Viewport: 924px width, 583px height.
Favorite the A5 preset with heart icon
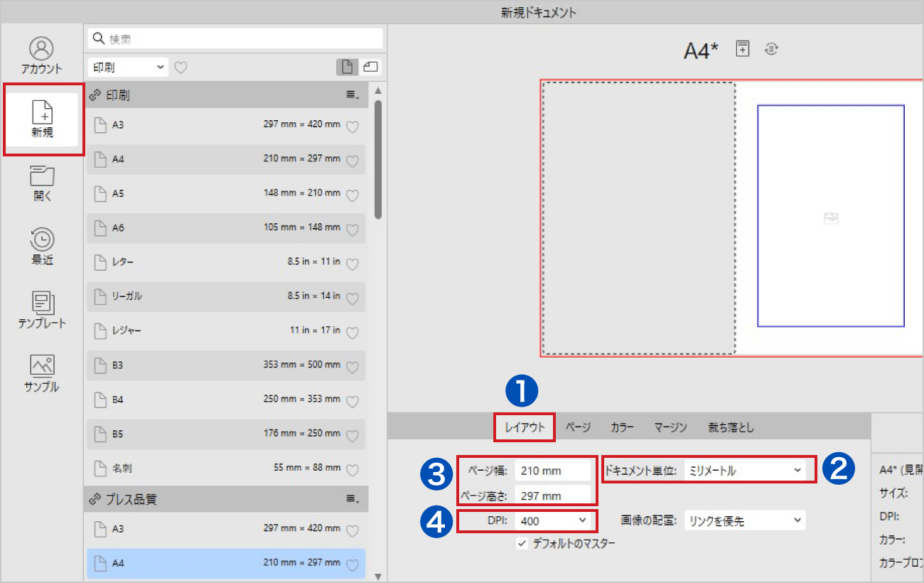tap(352, 195)
